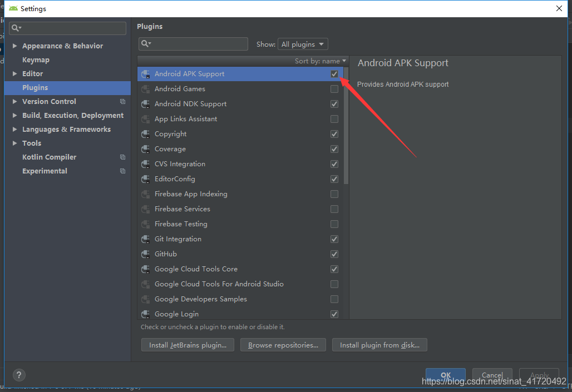
Task: Click the project-level icon beside Kotlin Compiler
Action: (x=122, y=157)
